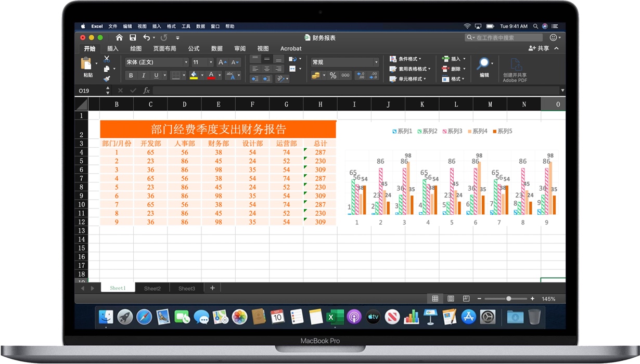640x364 pixels.
Task: Switch to the Sheet2 worksheet tab
Action: click(x=152, y=288)
